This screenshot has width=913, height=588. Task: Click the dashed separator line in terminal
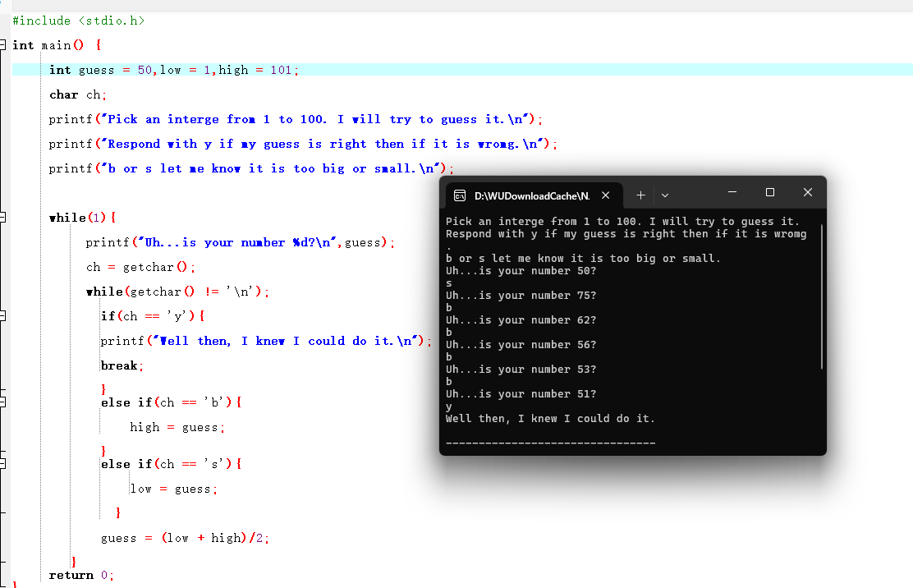550,443
